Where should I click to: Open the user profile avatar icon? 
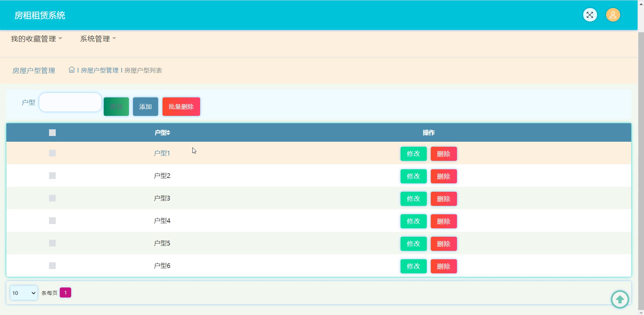(x=613, y=15)
